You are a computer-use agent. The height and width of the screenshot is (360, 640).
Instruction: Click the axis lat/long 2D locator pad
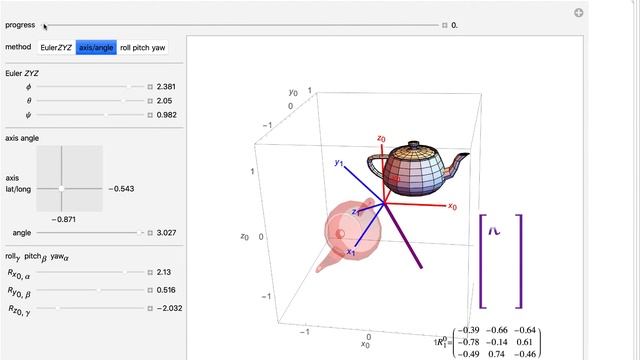69,178
